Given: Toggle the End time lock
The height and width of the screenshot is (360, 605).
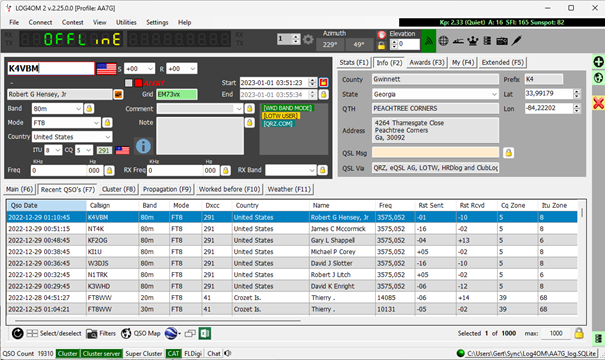Looking at the screenshot, I should pyautogui.click(x=323, y=94).
